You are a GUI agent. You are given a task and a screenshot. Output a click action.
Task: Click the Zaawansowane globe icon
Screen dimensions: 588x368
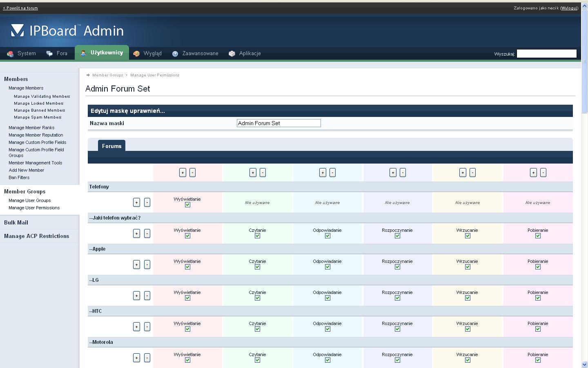tap(175, 54)
